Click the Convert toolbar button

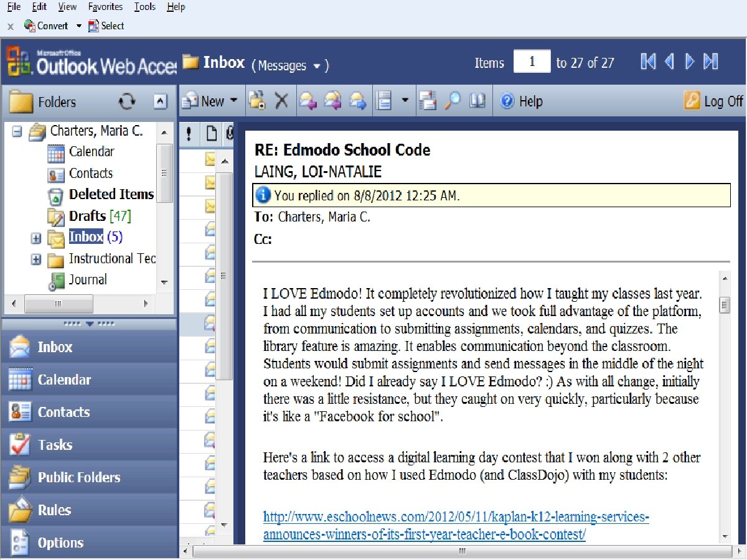tap(46, 26)
